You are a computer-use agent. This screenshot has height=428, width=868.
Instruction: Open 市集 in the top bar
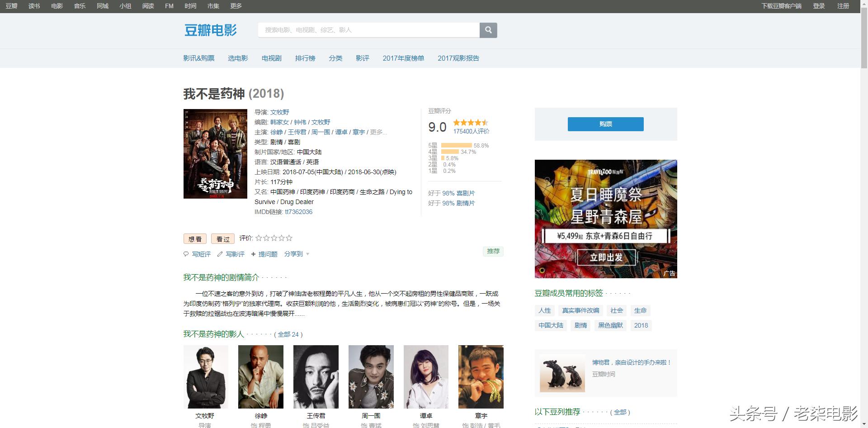coord(213,6)
